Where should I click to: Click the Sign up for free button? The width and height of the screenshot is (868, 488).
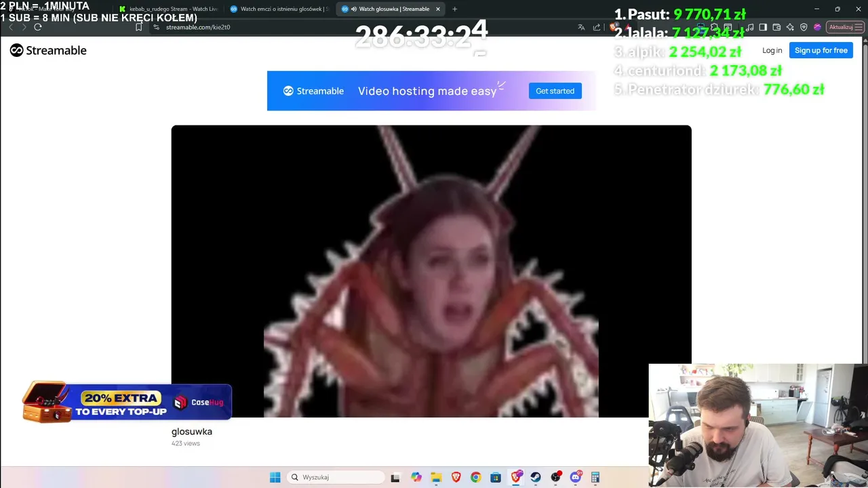(x=821, y=50)
